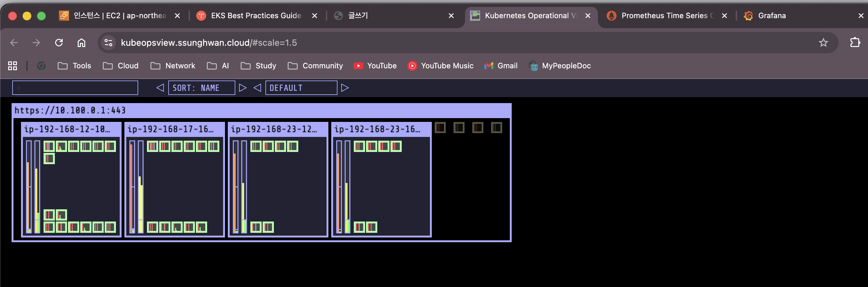Click the browser forward arrow
The width and height of the screenshot is (868, 287).
(36, 43)
